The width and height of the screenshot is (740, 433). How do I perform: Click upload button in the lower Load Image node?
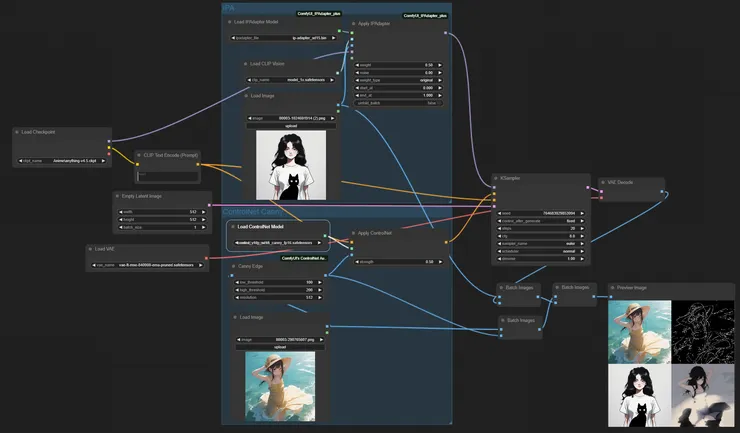coord(279,347)
